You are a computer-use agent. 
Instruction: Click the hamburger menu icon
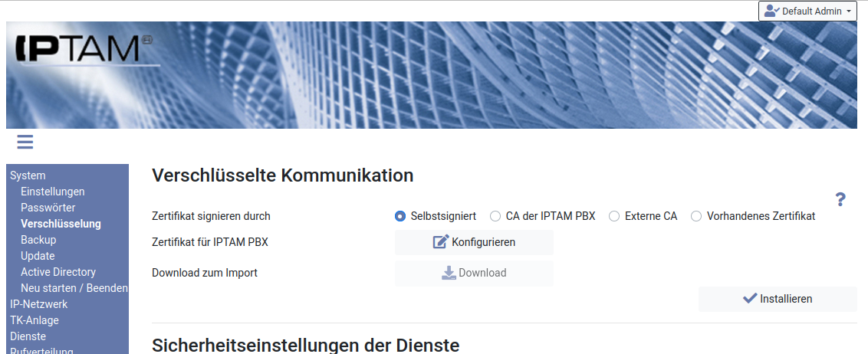(25, 142)
